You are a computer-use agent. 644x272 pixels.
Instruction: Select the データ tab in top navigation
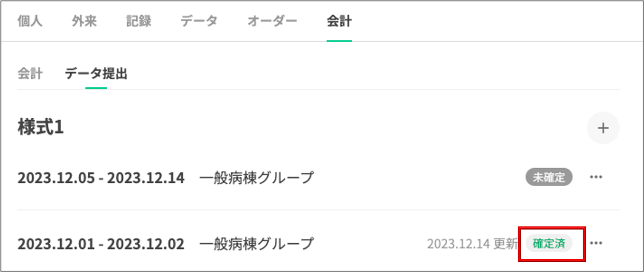click(199, 21)
